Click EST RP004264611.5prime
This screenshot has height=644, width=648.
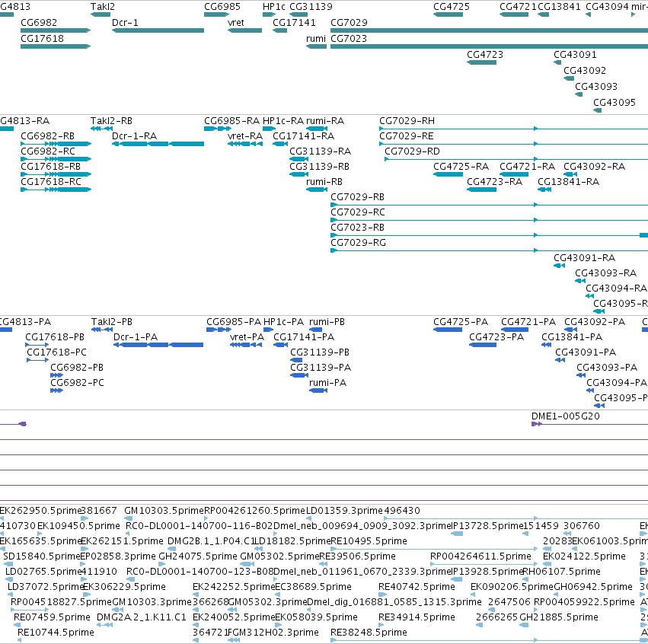click(484, 564)
